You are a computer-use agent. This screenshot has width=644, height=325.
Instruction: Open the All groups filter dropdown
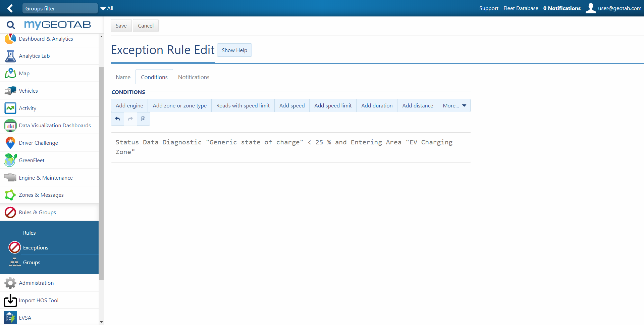107,8
